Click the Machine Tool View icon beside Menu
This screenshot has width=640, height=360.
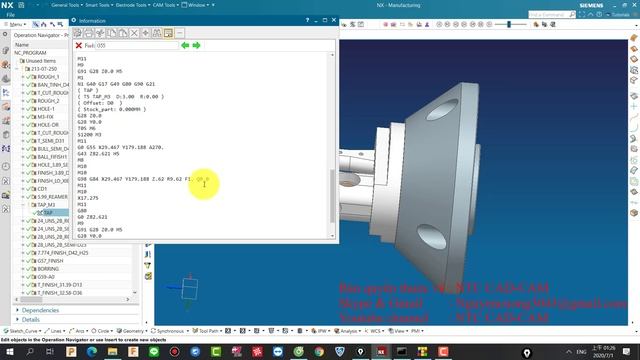44,24
